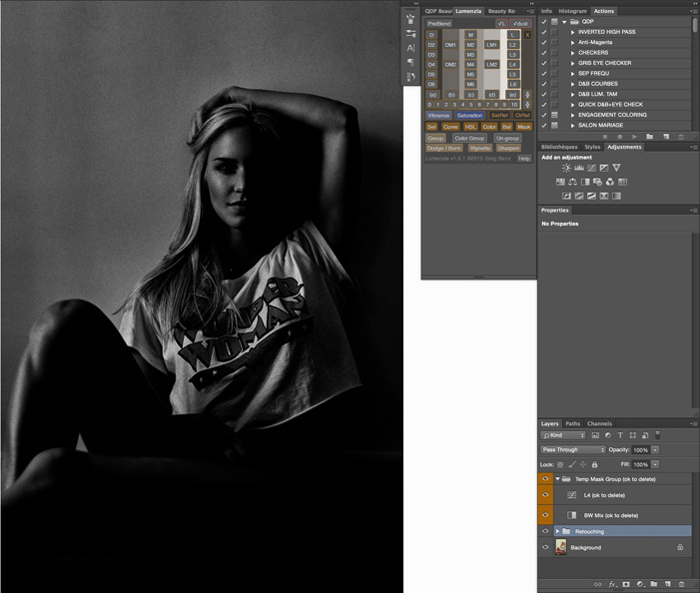This screenshot has width=700, height=593.
Task: Open the Pass Through blend mode dropdown
Action: point(573,450)
